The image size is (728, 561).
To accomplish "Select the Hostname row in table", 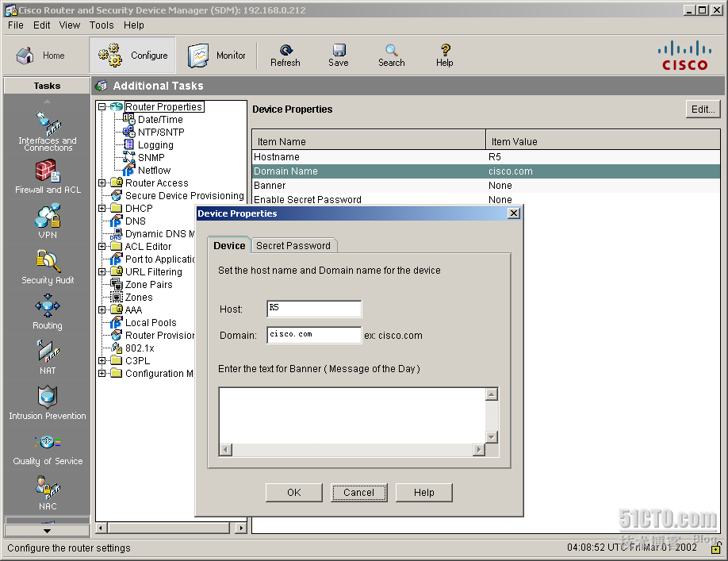I will click(x=486, y=157).
